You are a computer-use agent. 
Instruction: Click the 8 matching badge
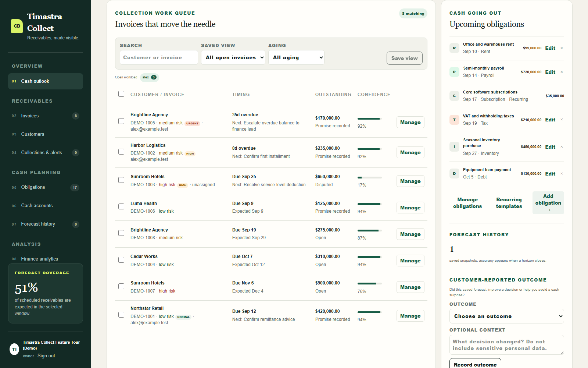click(x=413, y=14)
